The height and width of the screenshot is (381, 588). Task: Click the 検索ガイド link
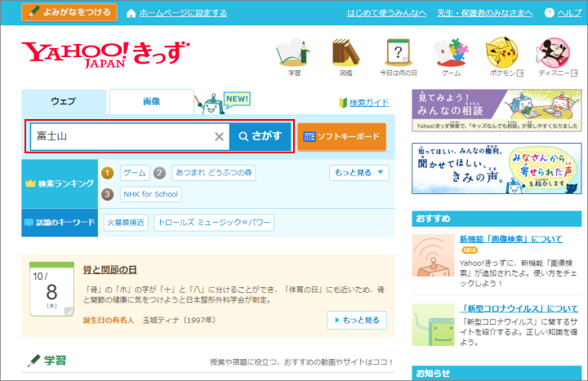pyautogui.click(x=363, y=103)
